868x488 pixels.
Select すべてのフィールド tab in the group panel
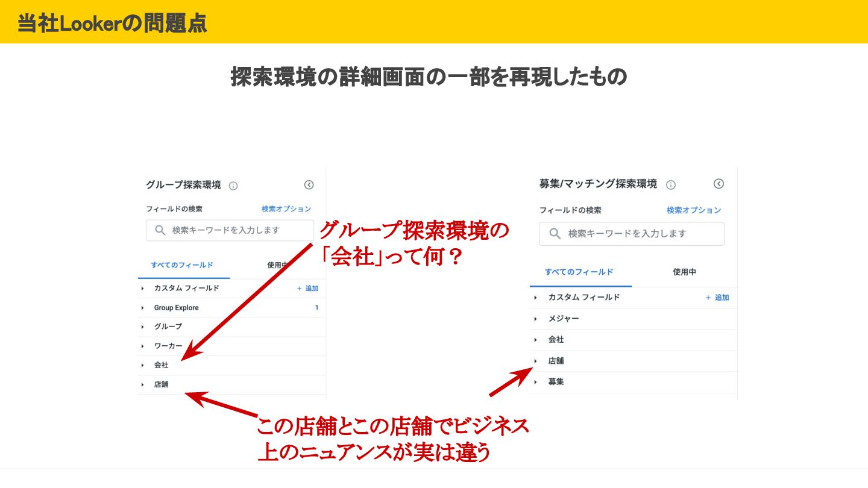pos(182,265)
